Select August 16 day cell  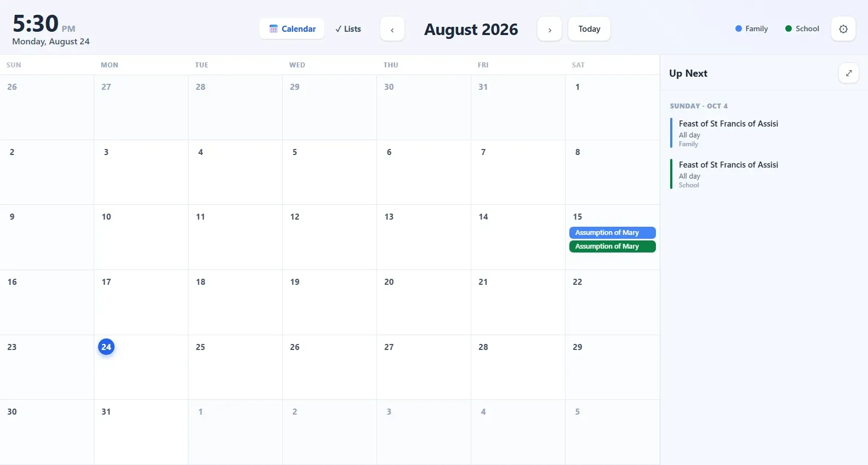tap(47, 302)
